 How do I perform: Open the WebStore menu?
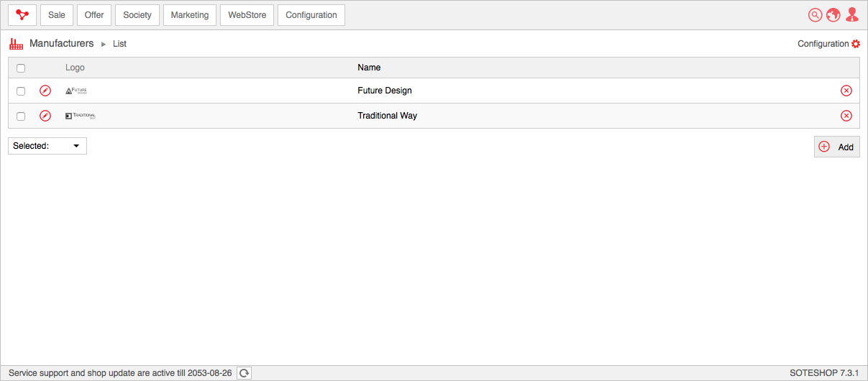(247, 15)
